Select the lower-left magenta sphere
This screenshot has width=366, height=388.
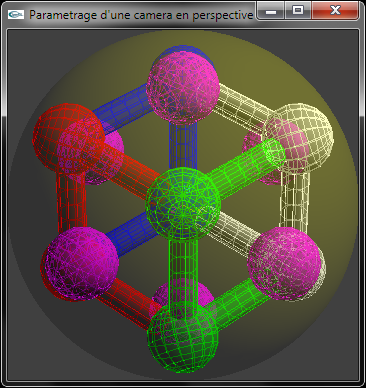pyautogui.click(x=82, y=262)
